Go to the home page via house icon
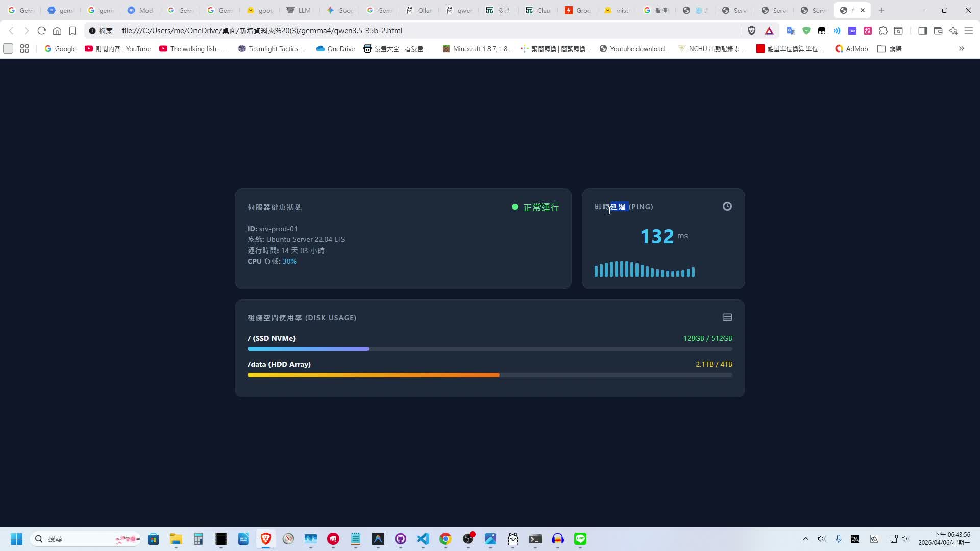Viewport: 980px width, 551px height. point(57,31)
